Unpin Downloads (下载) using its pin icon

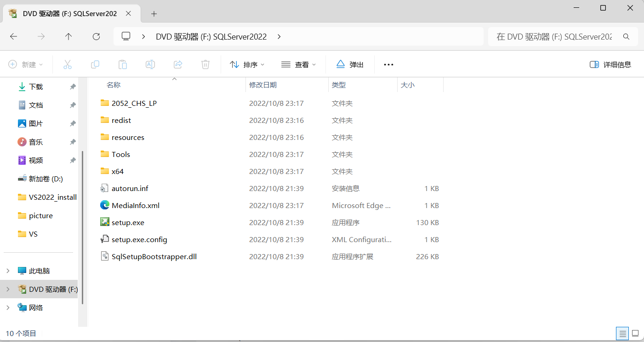(73, 87)
